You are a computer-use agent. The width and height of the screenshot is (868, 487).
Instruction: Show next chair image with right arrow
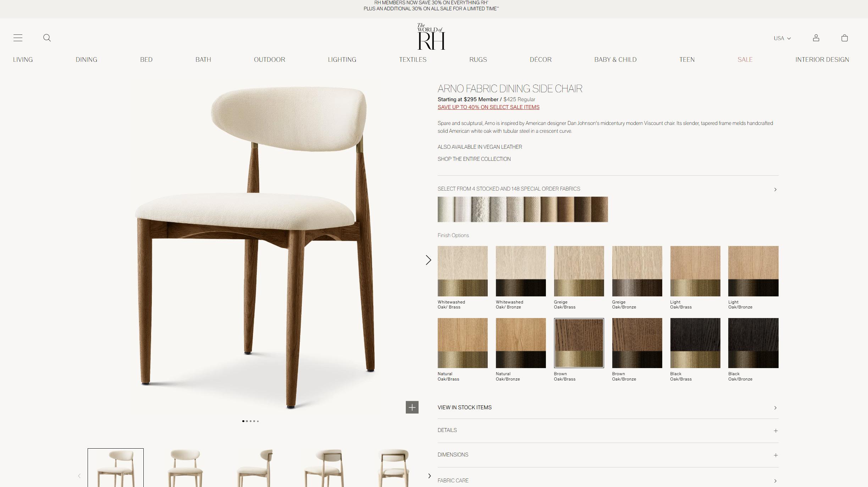428,260
